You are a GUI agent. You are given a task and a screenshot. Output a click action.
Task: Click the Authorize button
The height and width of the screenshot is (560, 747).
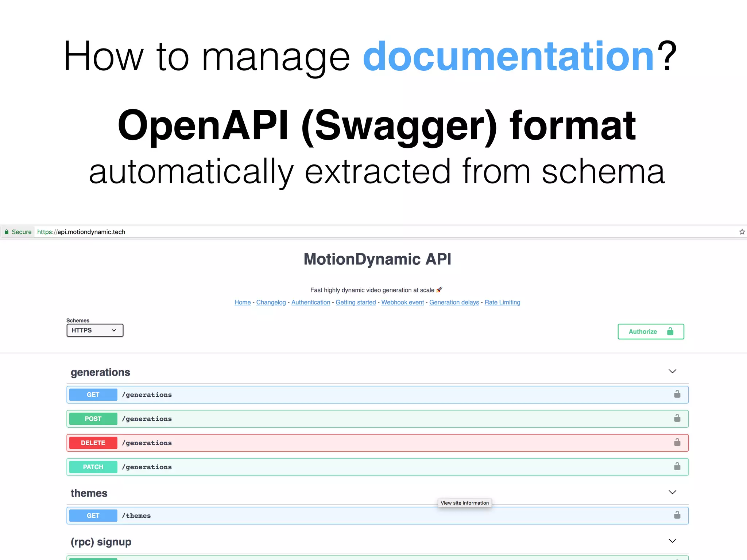pyautogui.click(x=651, y=331)
